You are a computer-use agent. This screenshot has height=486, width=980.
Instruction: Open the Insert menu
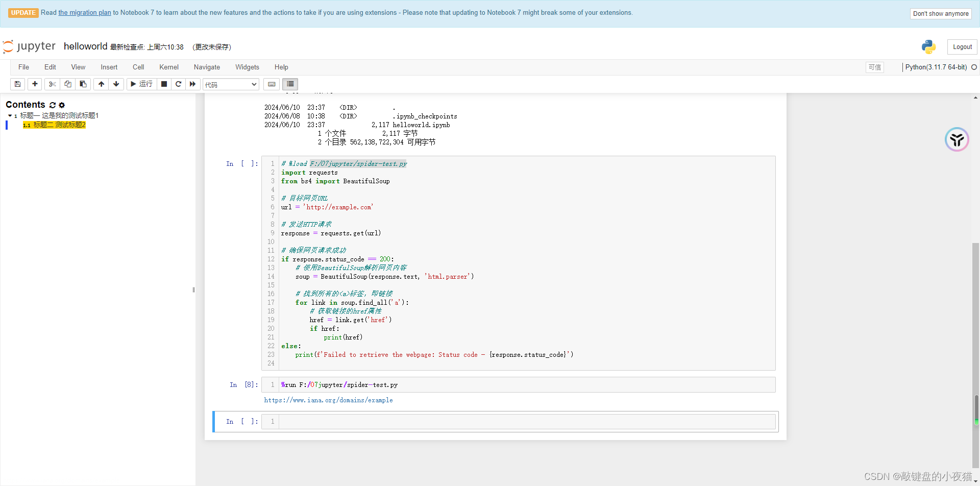[109, 67]
